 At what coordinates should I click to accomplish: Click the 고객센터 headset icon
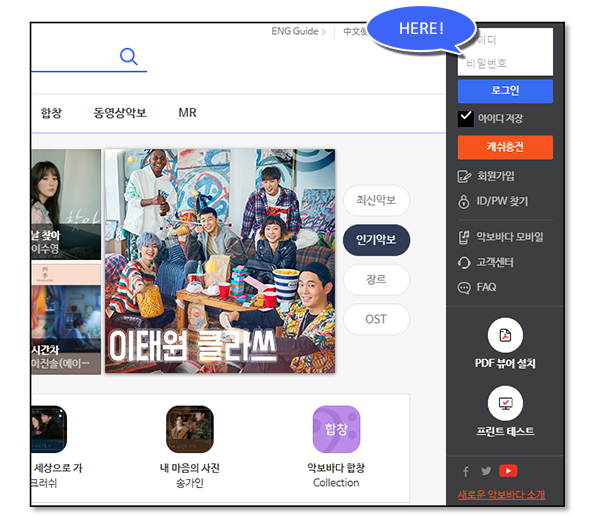tap(464, 263)
